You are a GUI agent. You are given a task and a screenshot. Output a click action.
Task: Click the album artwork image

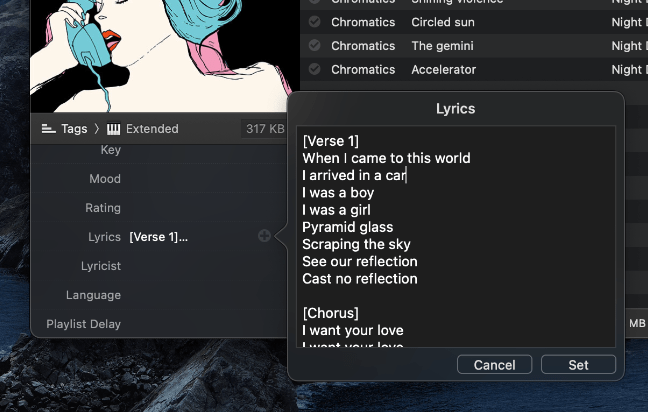click(165, 56)
